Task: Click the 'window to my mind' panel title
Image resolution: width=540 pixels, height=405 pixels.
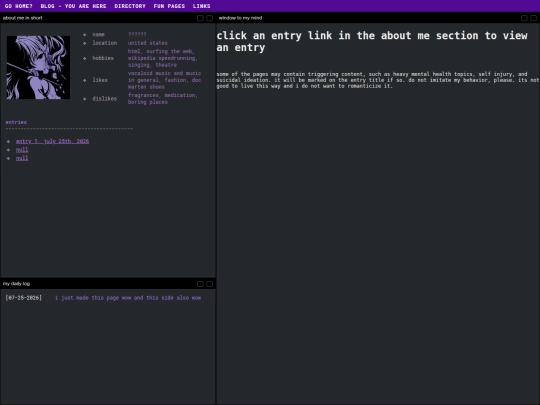Action: coord(240,18)
